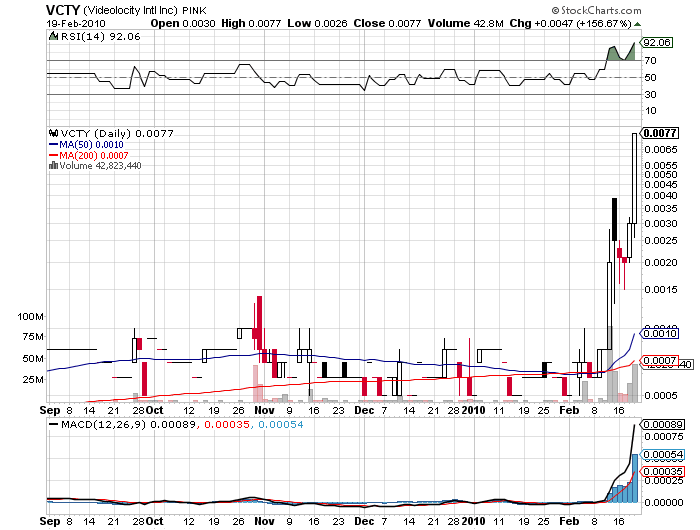Click the 0.00075 MACD axis label

coord(663,436)
